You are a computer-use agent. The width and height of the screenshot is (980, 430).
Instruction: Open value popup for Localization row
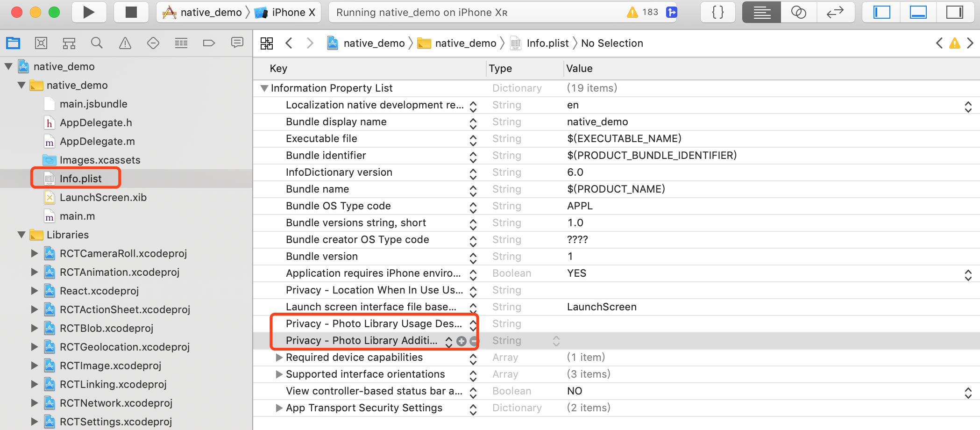(968, 107)
